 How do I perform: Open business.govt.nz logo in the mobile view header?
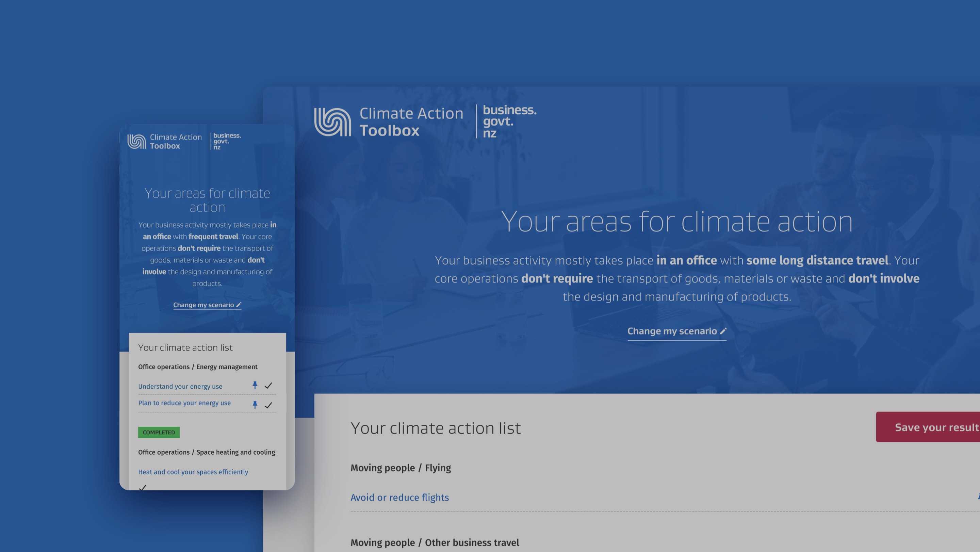[227, 141]
